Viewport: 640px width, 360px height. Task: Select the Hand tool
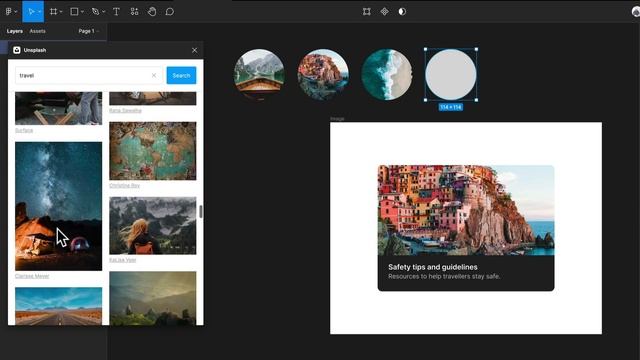[x=152, y=11]
